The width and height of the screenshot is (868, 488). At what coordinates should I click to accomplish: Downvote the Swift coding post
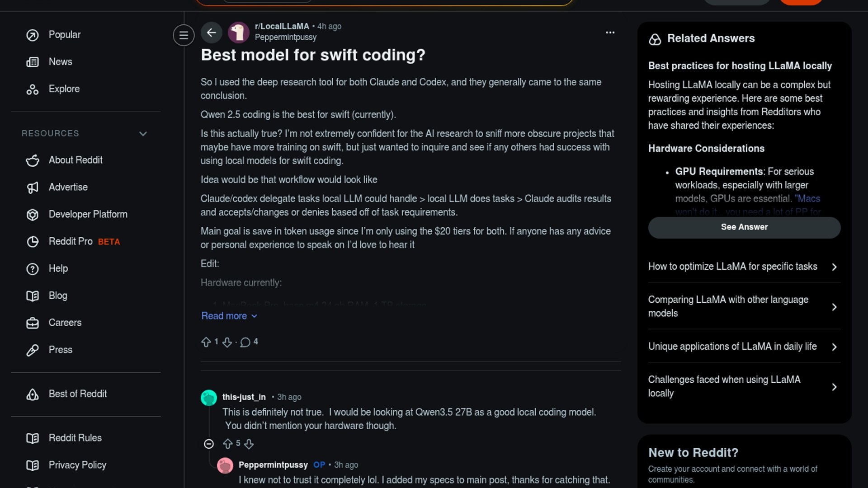point(227,342)
